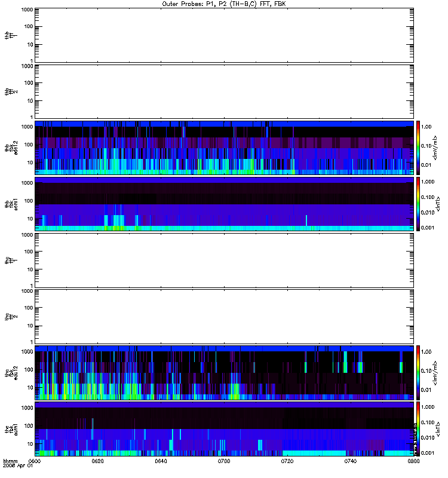
Task: Click the 0640 time axis label
Action: click(x=161, y=461)
